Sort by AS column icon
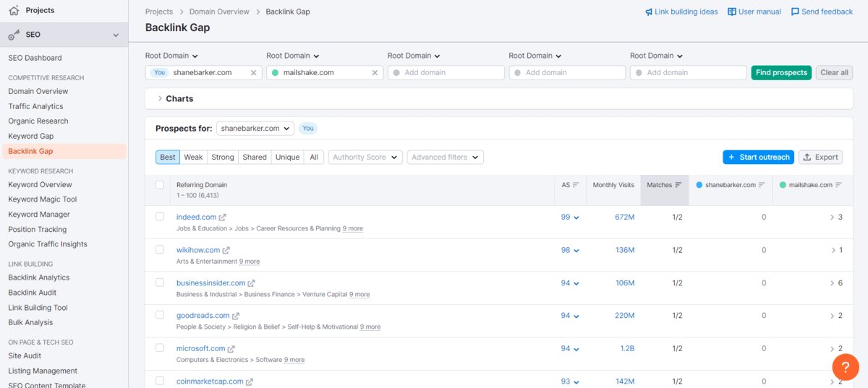Screen dimensions: 868x388 coord(576,186)
